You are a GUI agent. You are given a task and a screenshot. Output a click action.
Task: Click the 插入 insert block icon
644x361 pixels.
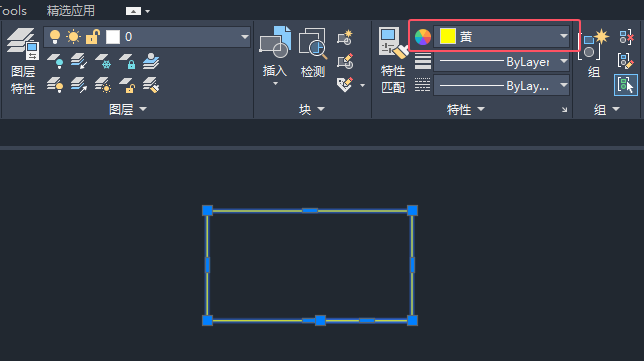[x=275, y=43]
